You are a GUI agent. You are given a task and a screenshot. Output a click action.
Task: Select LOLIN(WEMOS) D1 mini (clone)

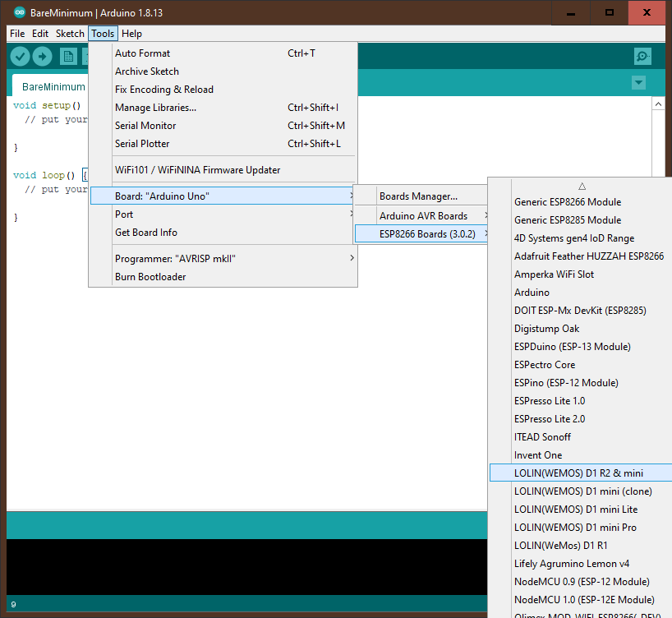point(581,491)
